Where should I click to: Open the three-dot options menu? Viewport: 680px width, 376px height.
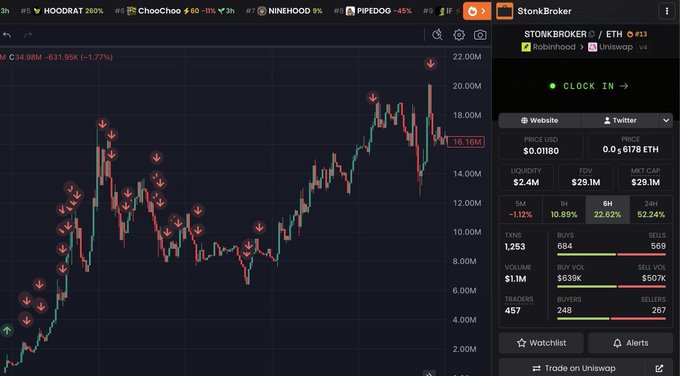tap(667, 11)
